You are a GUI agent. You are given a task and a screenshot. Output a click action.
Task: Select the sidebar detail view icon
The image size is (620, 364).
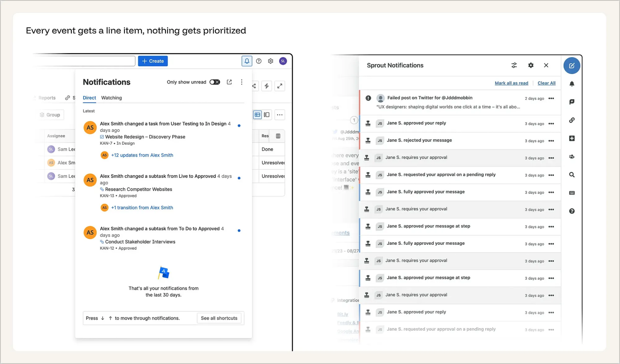(x=267, y=115)
